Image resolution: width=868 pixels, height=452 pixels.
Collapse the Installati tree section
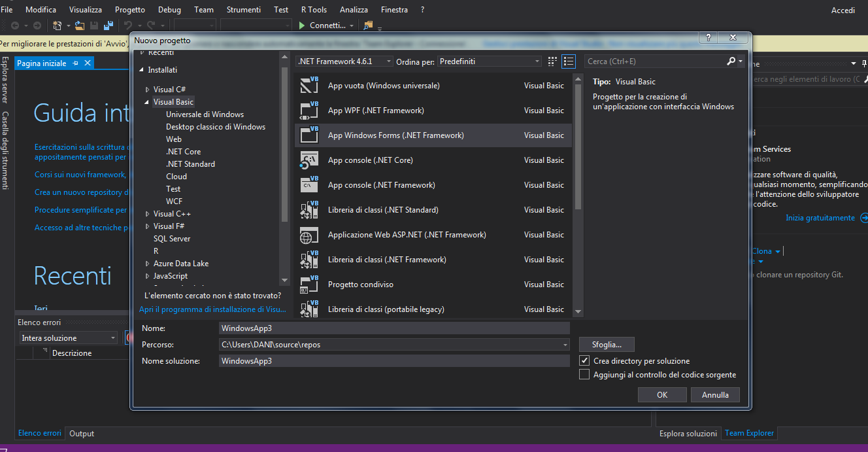141,70
